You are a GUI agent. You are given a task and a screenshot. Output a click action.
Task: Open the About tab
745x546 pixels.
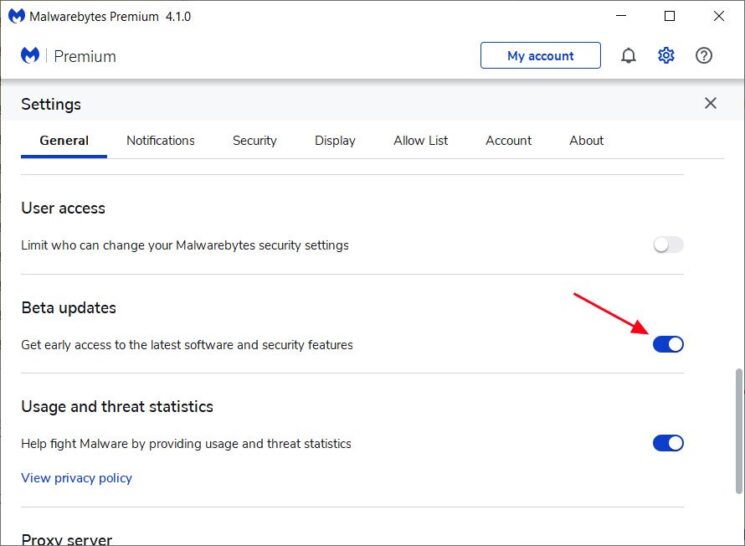[x=586, y=141]
